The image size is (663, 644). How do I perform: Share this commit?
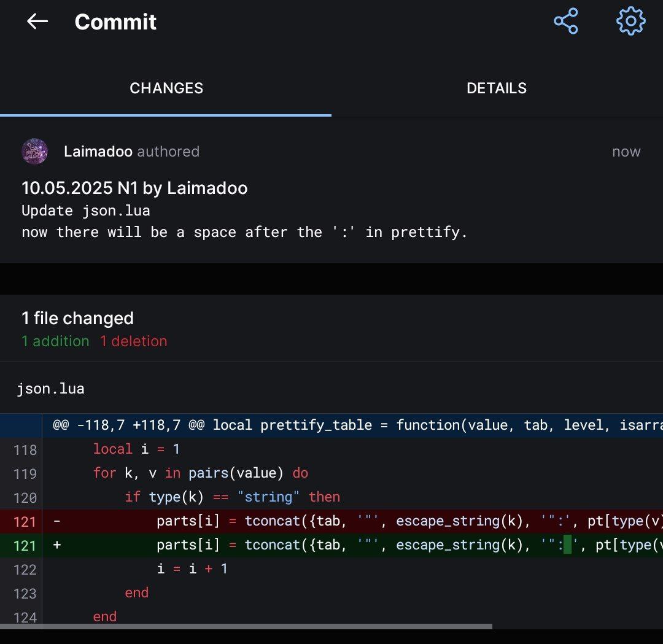coord(565,21)
